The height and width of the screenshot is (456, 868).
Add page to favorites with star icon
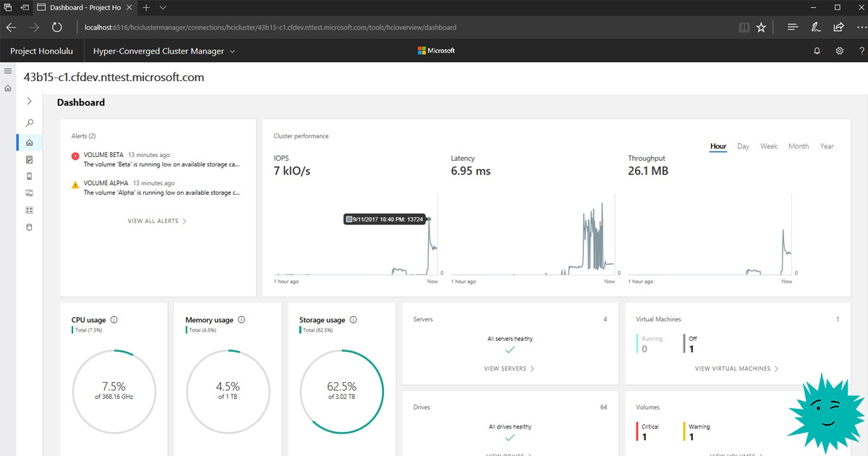coord(761,28)
